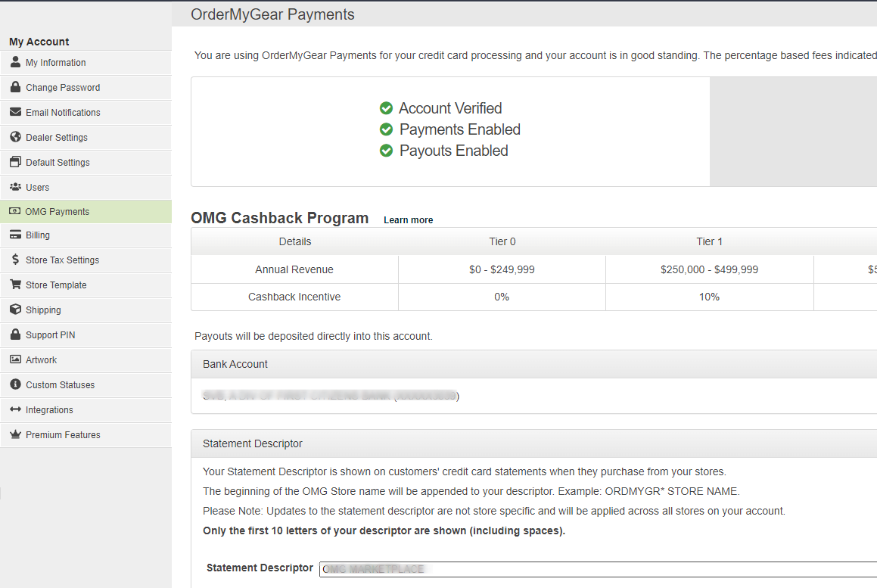Open Premium Features
877x588 pixels.
point(86,434)
